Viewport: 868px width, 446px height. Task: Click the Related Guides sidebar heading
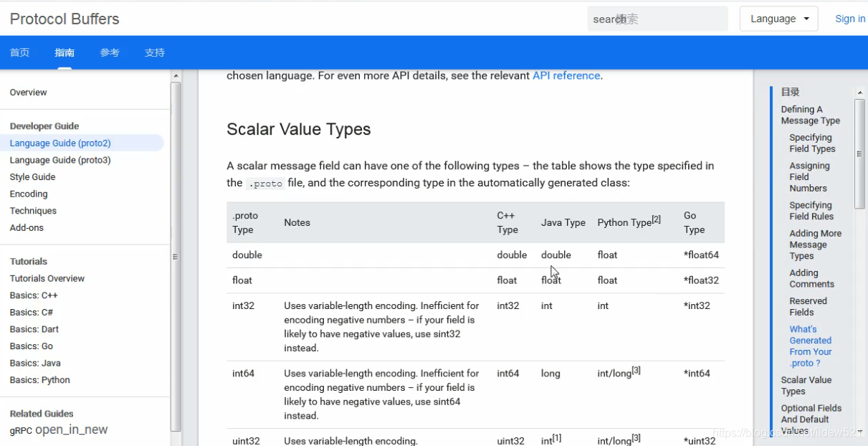(x=42, y=414)
